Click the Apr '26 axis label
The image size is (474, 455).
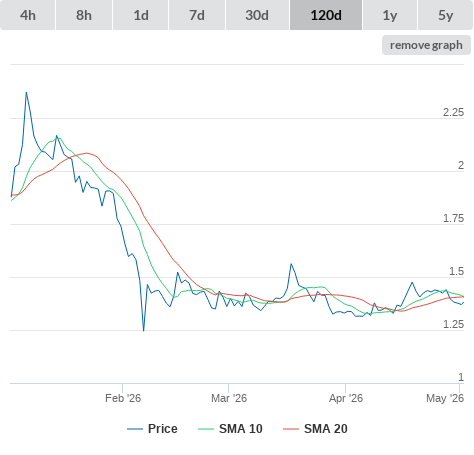346,398
